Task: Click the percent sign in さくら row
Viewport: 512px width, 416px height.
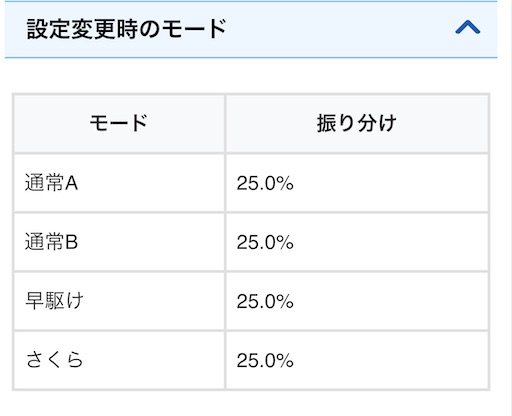Action: pyautogui.click(x=285, y=360)
